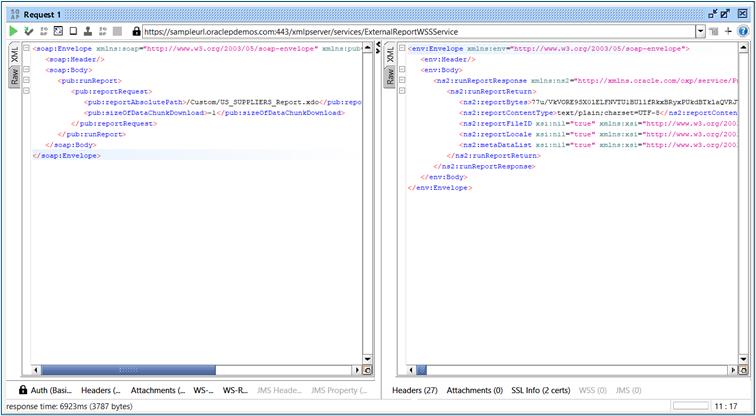The image size is (756, 416).
Task: Open the response Attachments (0) tab
Action: tap(474, 390)
